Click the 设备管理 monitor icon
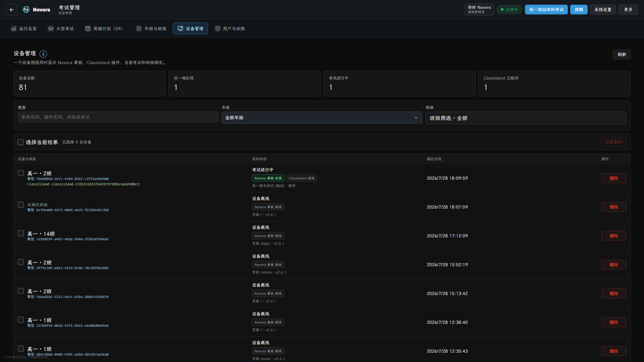Viewport: 644px width, 362px height. click(180, 29)
